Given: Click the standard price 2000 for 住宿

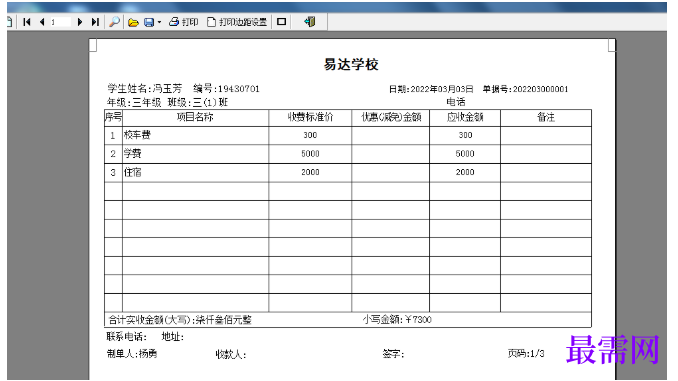Looking at the screenshot, I should 310,173.
